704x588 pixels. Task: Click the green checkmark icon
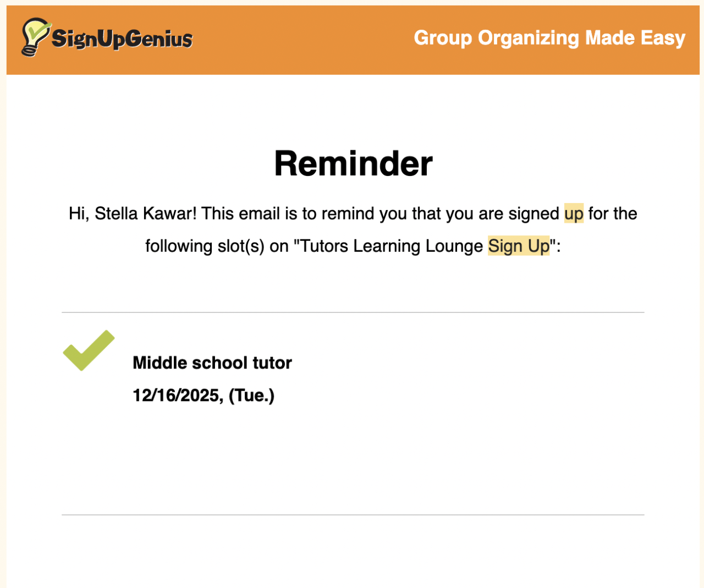click(89, 351)
